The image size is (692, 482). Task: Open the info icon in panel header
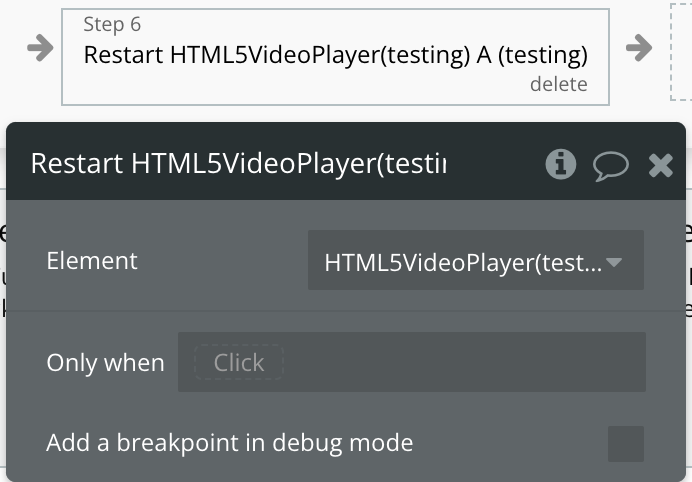click(560, 164)
